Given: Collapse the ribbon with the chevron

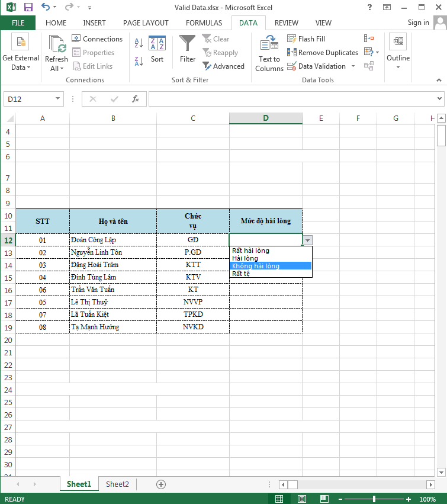Looking at the screenshot, I should tap(439, 80).
